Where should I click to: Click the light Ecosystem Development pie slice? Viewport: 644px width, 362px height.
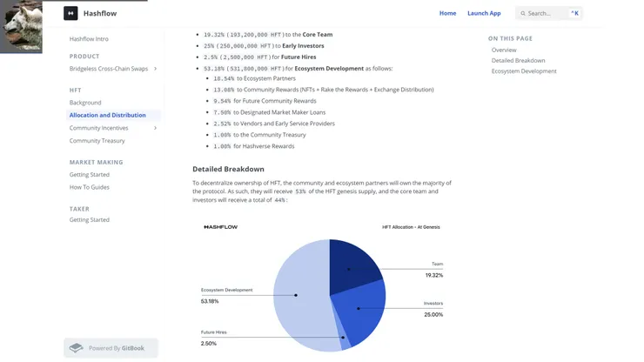(300, 296)
